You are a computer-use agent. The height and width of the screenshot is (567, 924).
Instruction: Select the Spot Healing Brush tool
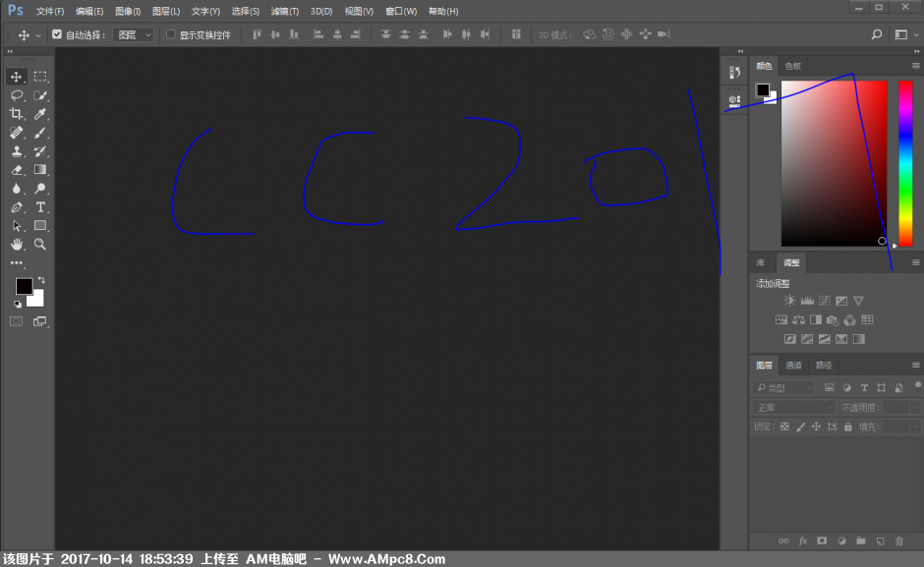(16, 133)
